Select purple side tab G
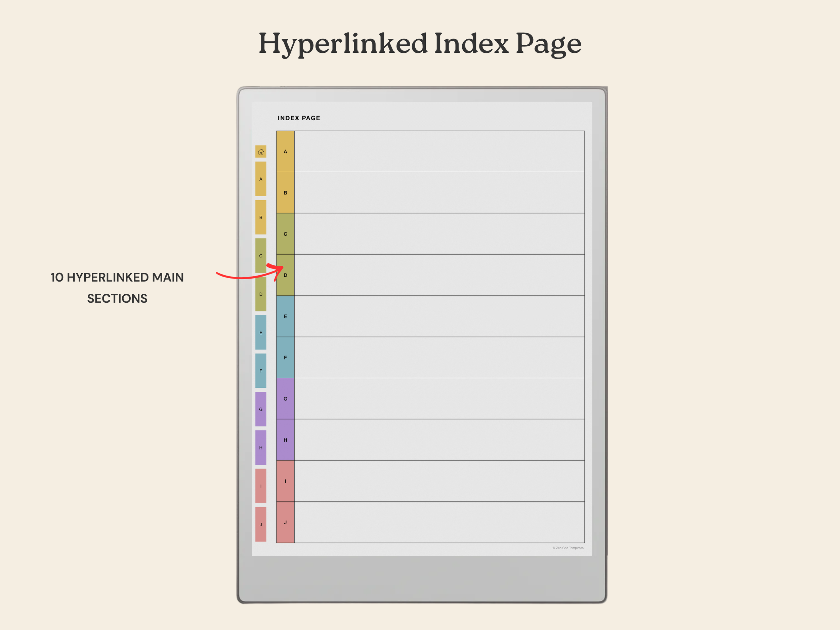 click(260, 409)
